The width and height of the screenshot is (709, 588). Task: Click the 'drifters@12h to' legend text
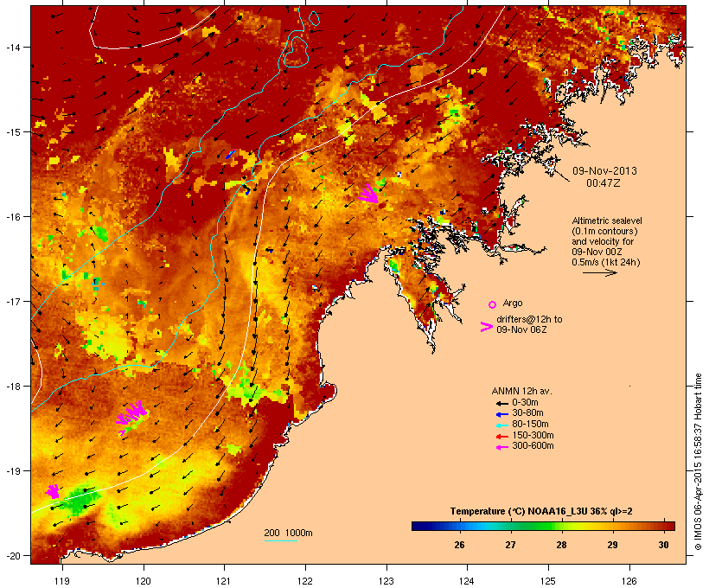(x=529, y=319)
